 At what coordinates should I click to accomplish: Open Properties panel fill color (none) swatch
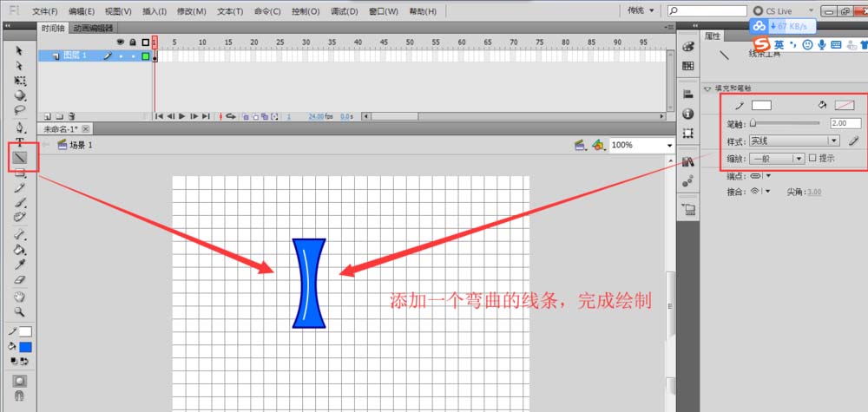tap(845, 105)
